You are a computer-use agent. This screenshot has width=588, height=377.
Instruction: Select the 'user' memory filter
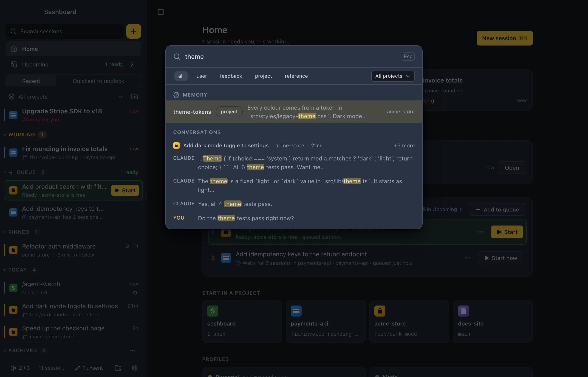(202, 76)
